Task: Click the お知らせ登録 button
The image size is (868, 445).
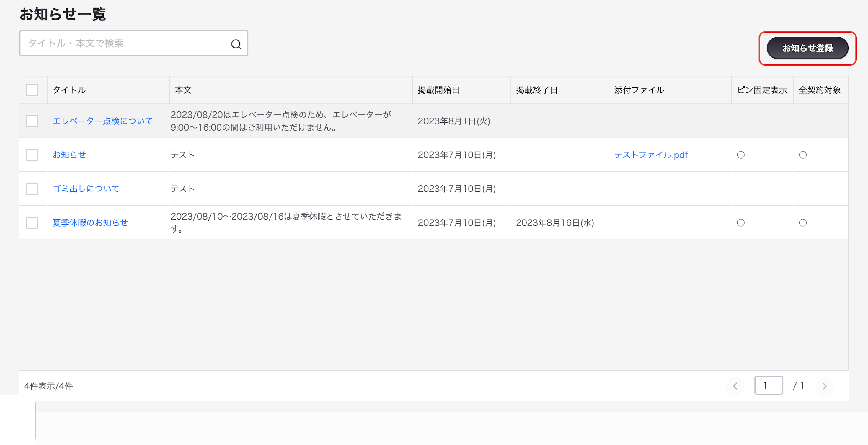Action: (807, 48)
